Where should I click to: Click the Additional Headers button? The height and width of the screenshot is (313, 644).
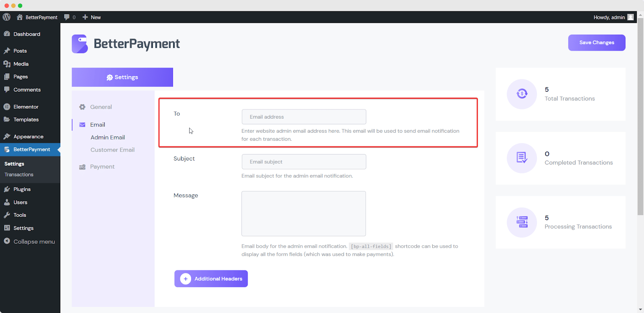point(211,279)
